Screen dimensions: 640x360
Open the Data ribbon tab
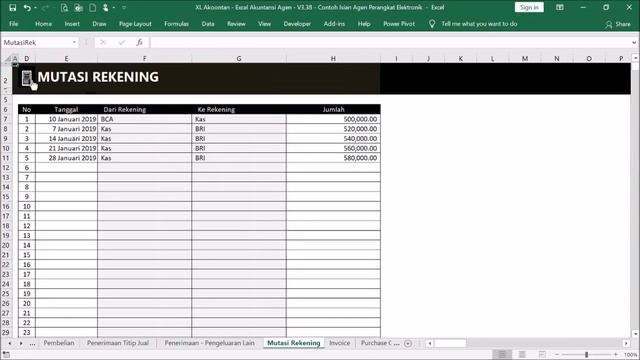(208, 24)
